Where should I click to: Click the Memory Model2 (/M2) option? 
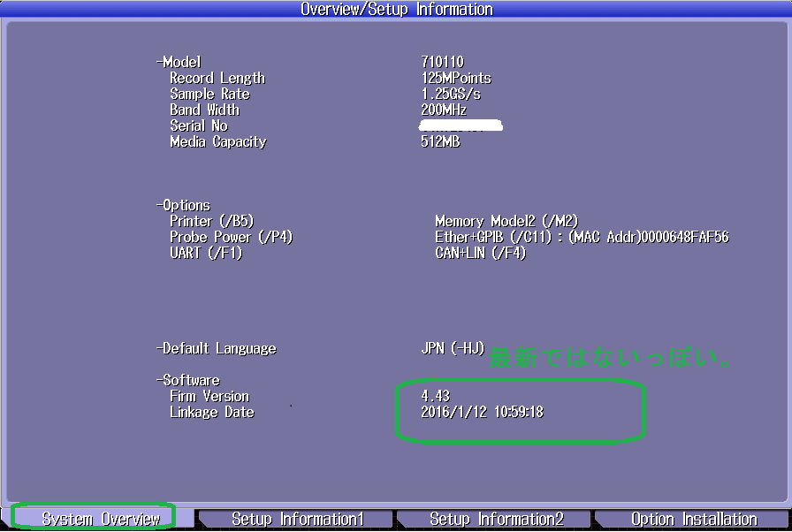506,221
